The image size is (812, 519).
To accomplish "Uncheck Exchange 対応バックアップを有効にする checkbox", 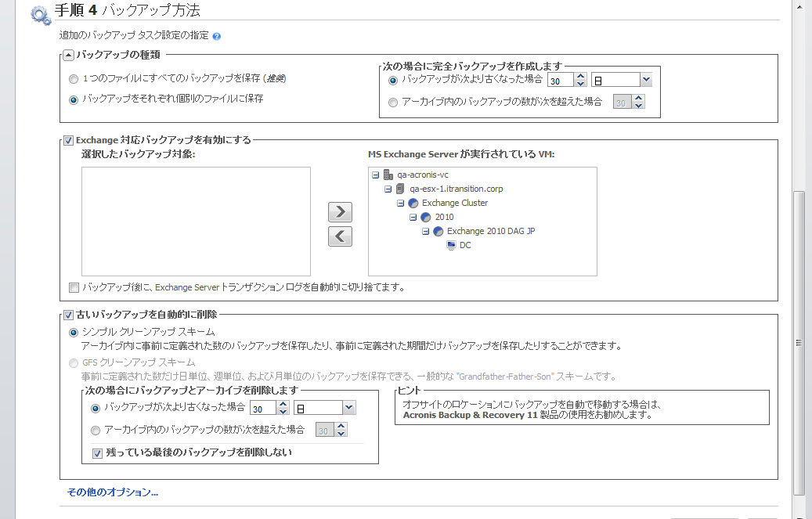I will coord(68,140).
